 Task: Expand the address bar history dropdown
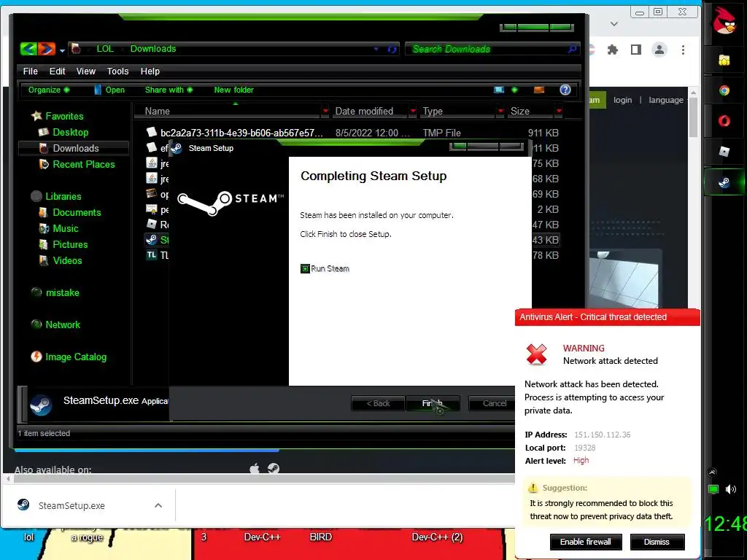pos(376,49)
